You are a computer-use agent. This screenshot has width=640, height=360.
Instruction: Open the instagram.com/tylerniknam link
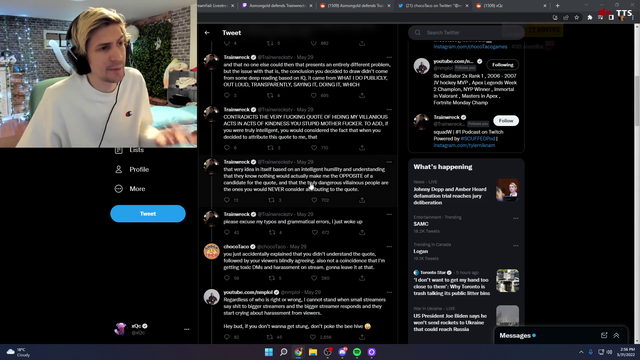point(464,145)
